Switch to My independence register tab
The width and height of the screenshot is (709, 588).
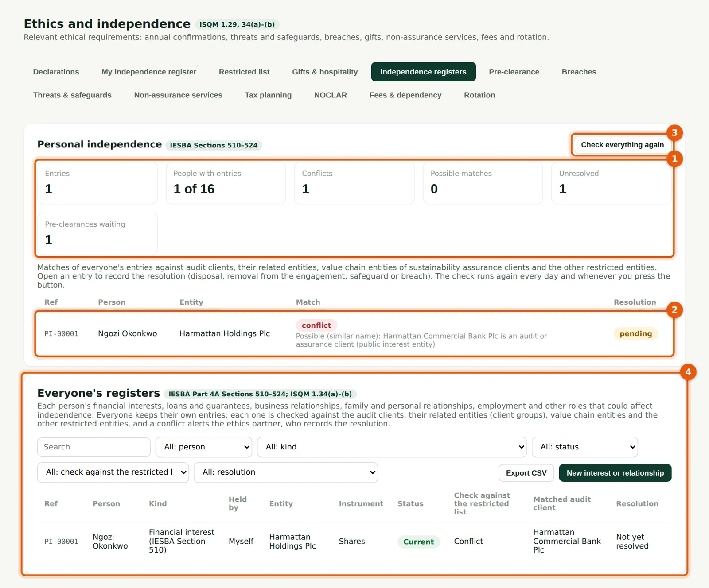[x=149, y=72]
